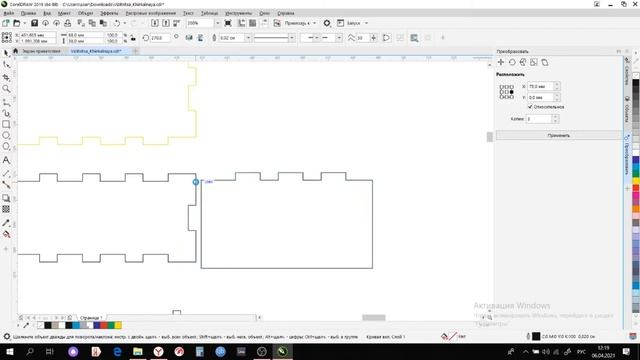Toggle the lock ratio padlock
Screen dimensions: 640x360
pyautogui.click(x=133, y=38)
